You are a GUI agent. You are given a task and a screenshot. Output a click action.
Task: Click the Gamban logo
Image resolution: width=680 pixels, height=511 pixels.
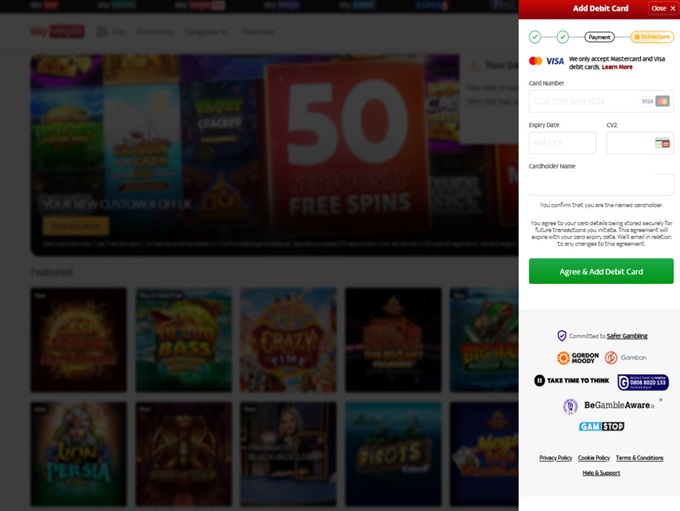(626, 358)
